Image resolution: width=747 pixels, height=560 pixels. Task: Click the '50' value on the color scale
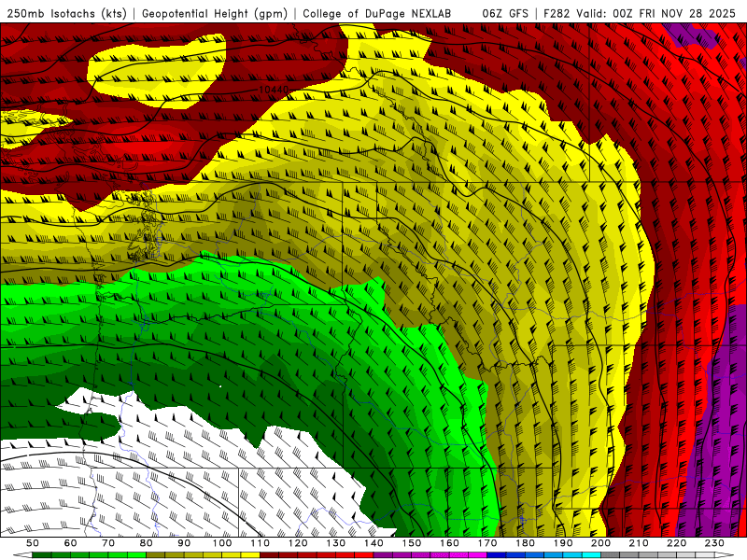(33, 543)
